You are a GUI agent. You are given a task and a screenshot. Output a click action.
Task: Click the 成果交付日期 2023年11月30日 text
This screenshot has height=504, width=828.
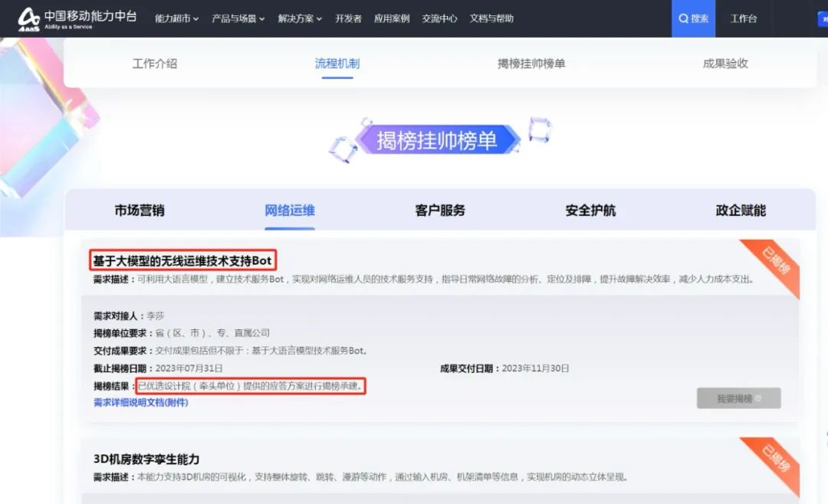504,368
